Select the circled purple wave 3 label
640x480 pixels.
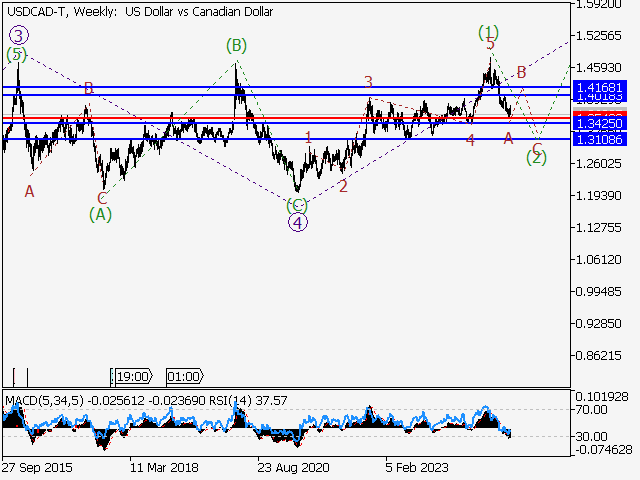[x=19, y=34]
